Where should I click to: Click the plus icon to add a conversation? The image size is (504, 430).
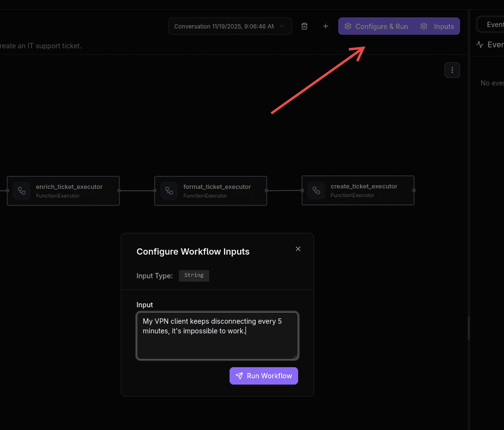[325, 26]
